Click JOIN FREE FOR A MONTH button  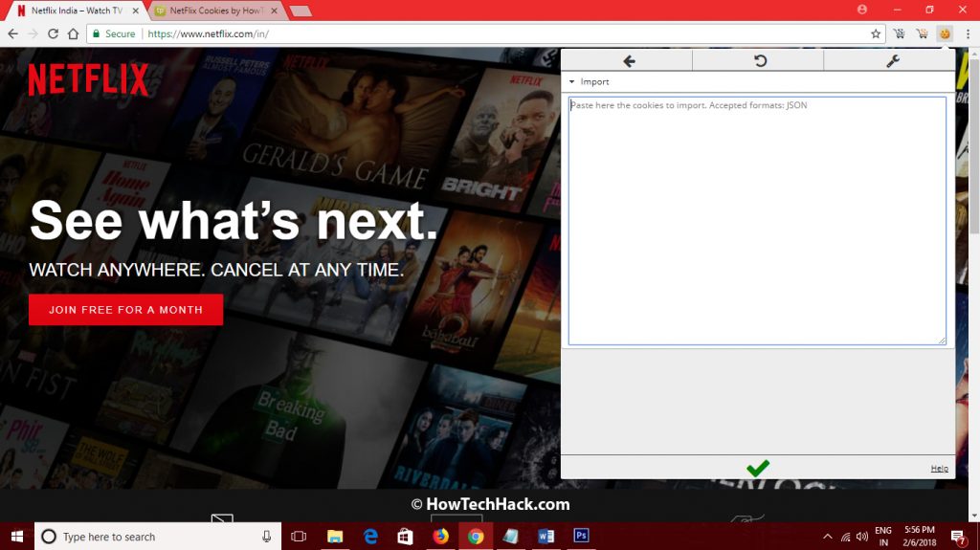[x=125, y=309]
